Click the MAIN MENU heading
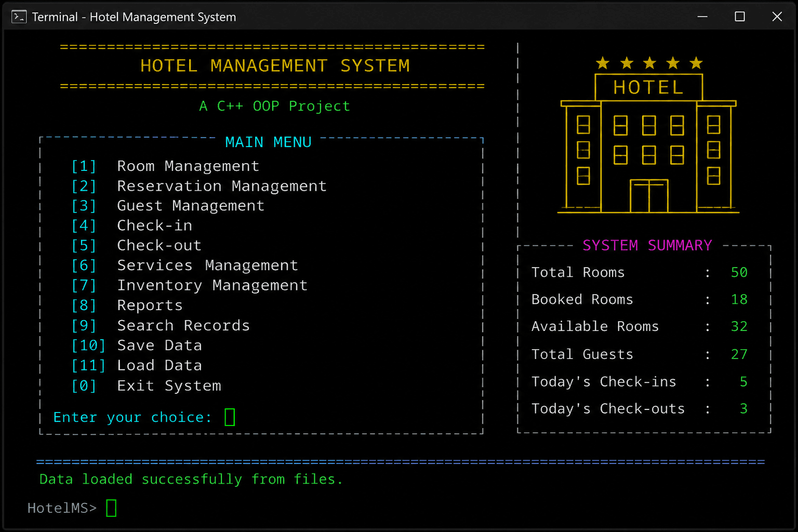The image size is (798, 532). tap(268, 142)
